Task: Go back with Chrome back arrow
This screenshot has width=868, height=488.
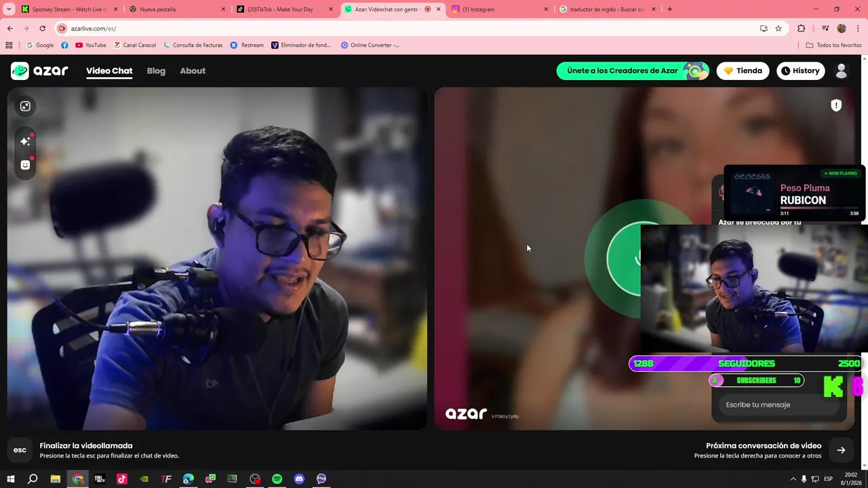Action: [9, 28]
